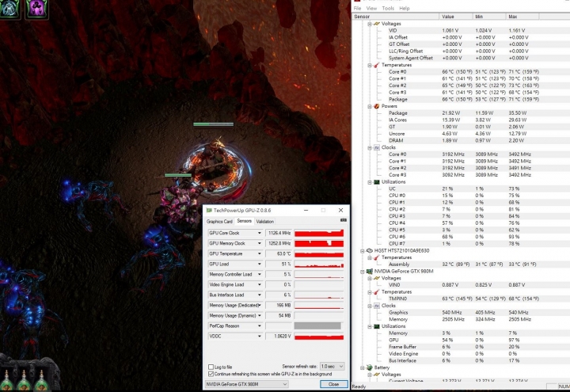
Task: Click the HGST Temperatures thermometer icon
Action: pyautogui.click(x=377, y=257)
